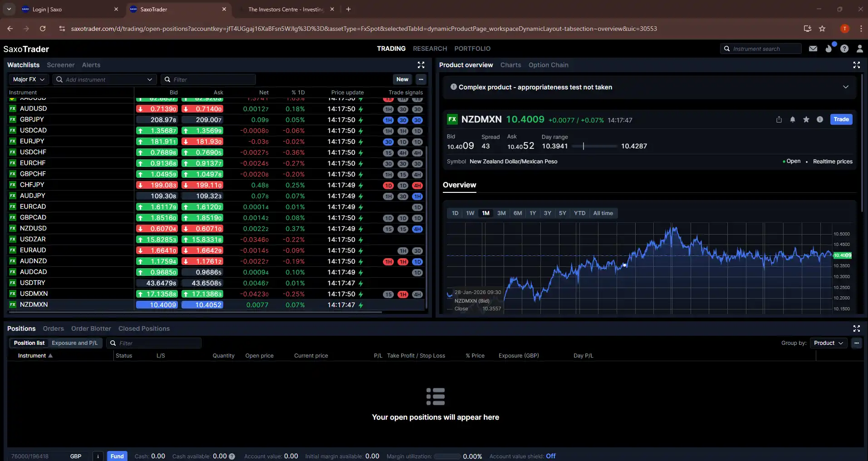Click the EURJPY bid price 181.911
This screenshot has height=461, width=868.
coord(157,142)
